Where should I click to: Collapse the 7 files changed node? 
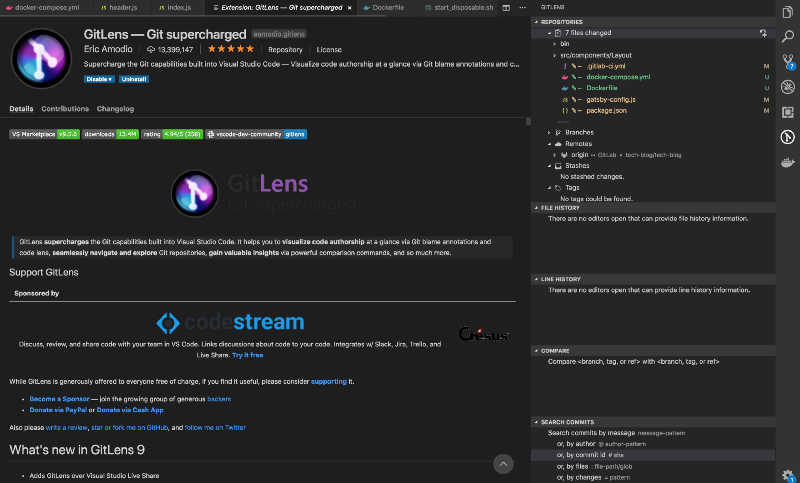[549, 33]
